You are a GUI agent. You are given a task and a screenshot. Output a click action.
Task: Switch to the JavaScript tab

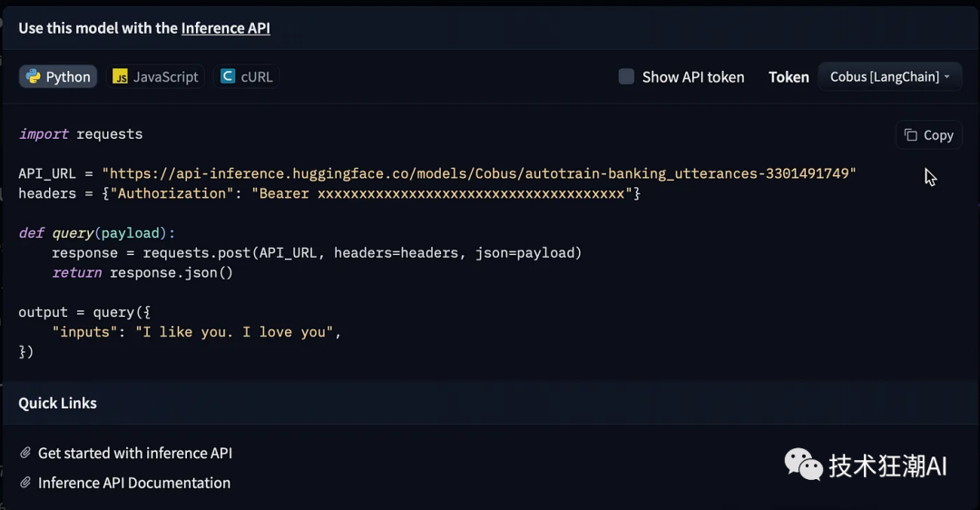[156, 77]
